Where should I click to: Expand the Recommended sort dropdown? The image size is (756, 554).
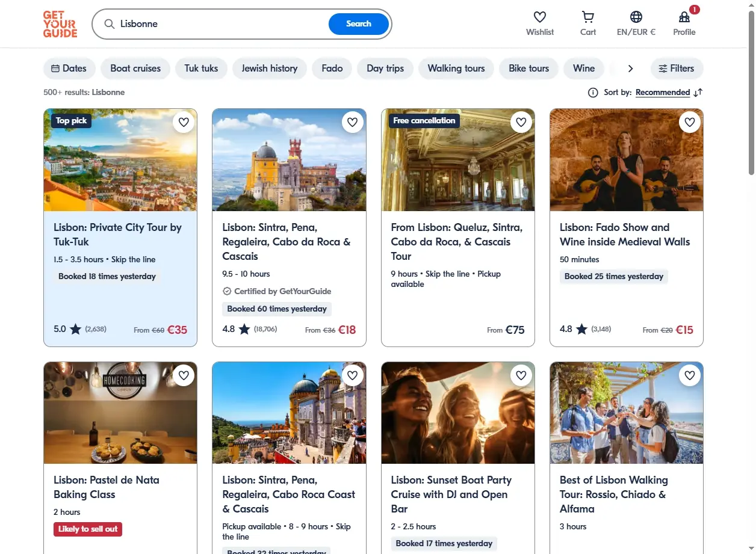pyautogui.click(x=663, y=93)
